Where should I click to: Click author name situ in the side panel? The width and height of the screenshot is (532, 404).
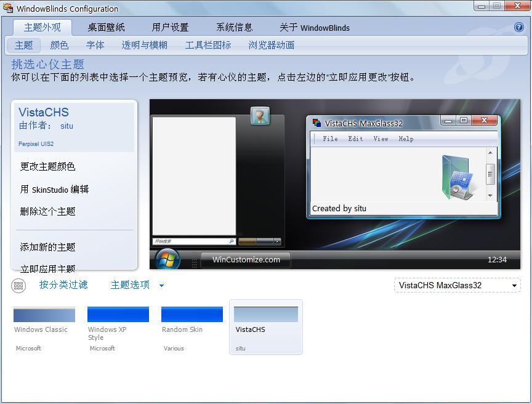pos(67,126)
